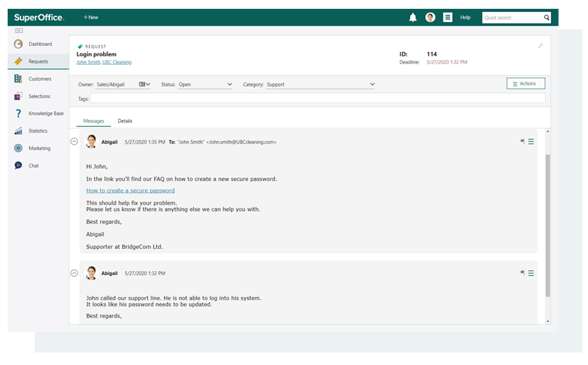Click the Marketing target icon
The image size is (588, 365).
tap(18, 148)
